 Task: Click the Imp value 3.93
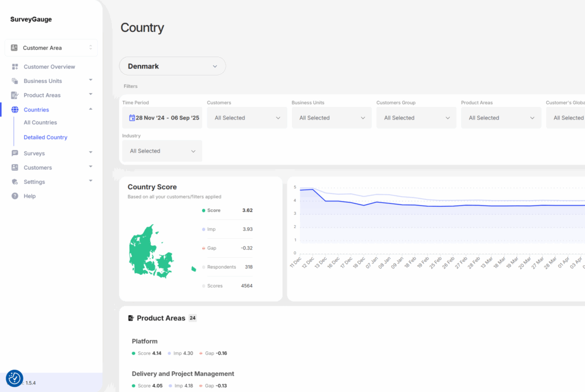tap(248, 229)
